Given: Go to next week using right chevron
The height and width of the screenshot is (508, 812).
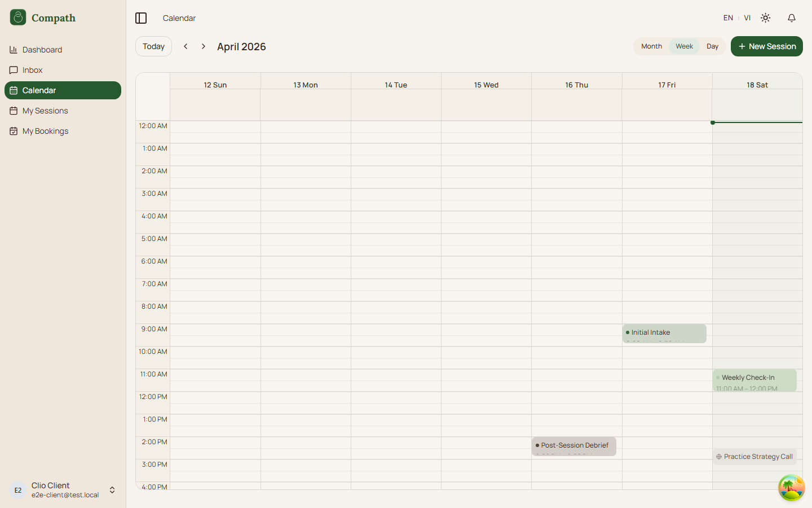Looking at the screenshot, I should tap(203, 46).
